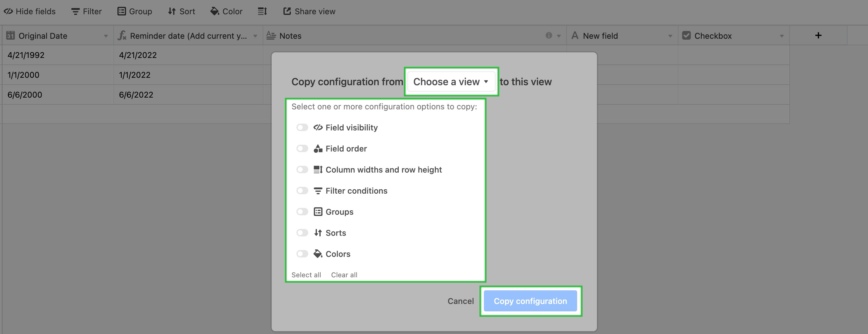Click the Share view icon

pos(287,11)
